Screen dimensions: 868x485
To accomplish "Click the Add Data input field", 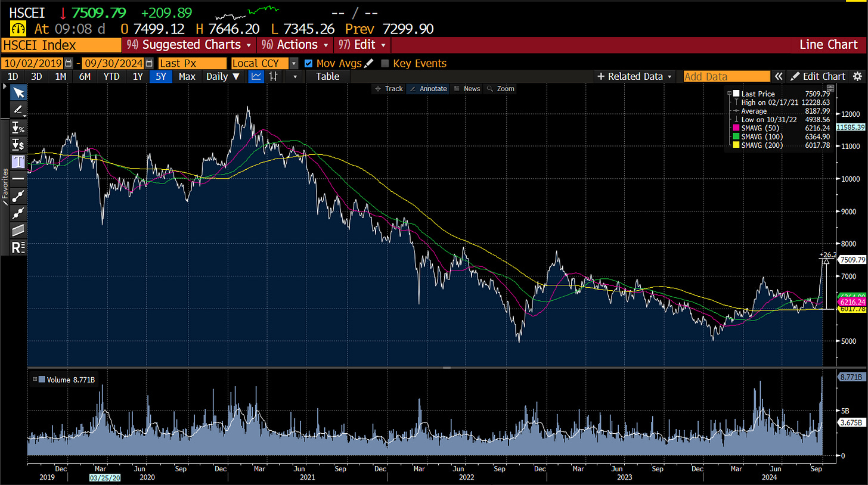I will click(x=727, y=76).
